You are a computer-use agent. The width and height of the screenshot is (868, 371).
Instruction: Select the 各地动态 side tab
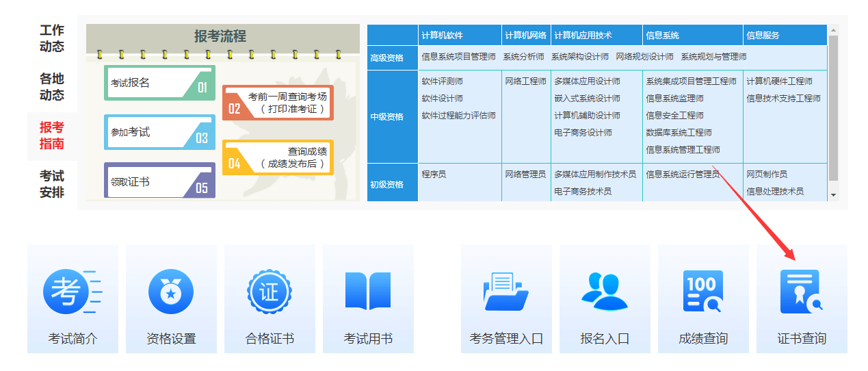(x=52, y=87)
